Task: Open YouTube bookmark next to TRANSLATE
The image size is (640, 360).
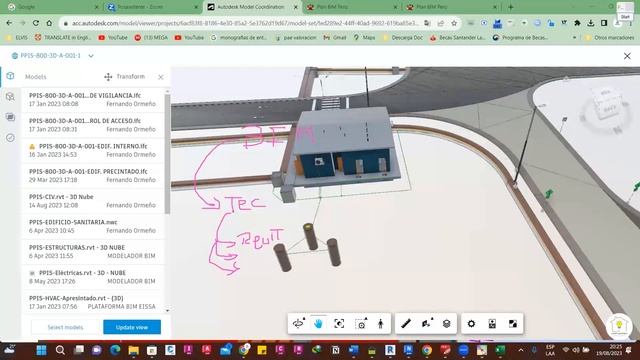Action: pyautogui.click(x=113, y=38)
